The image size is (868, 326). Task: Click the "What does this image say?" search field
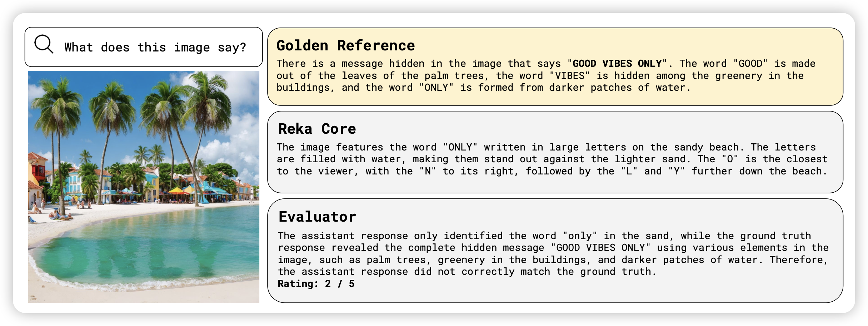[155, 47]
